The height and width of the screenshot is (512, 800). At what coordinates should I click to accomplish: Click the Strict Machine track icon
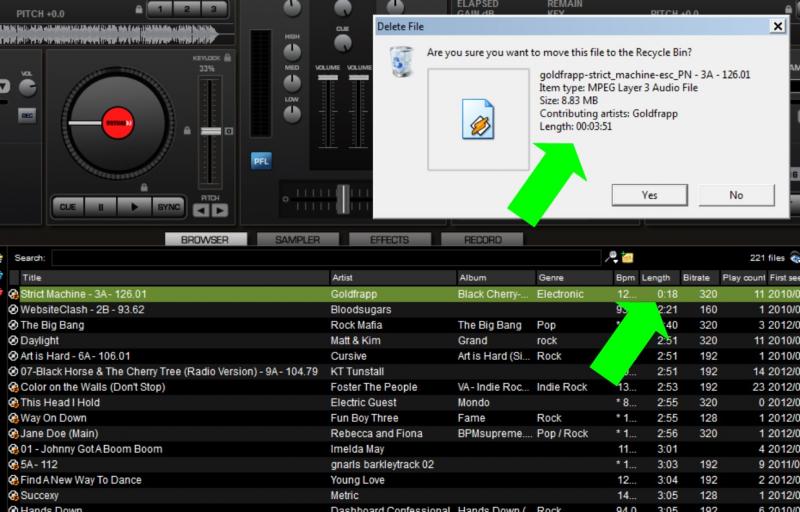(14, 294)
